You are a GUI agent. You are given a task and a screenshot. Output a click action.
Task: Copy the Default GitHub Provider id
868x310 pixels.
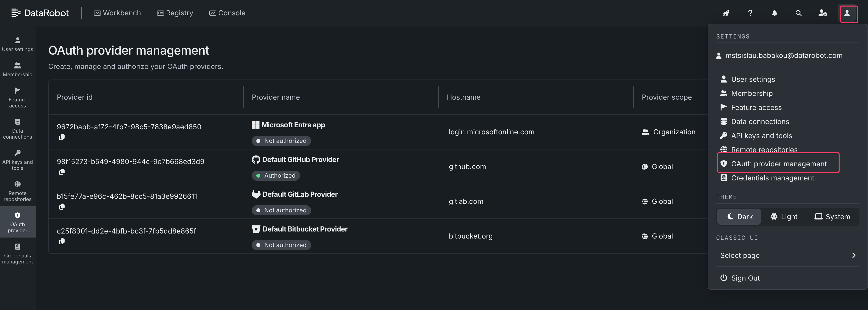[x=62, y=172]
